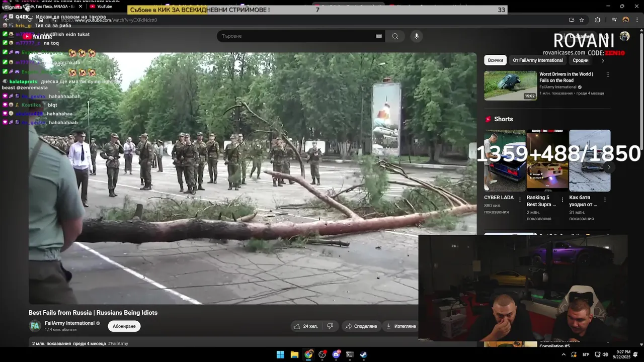Open options for Как батя уходил short
Image resolution: width=644 pixels, height=362 pixels.
pos(605,200)
